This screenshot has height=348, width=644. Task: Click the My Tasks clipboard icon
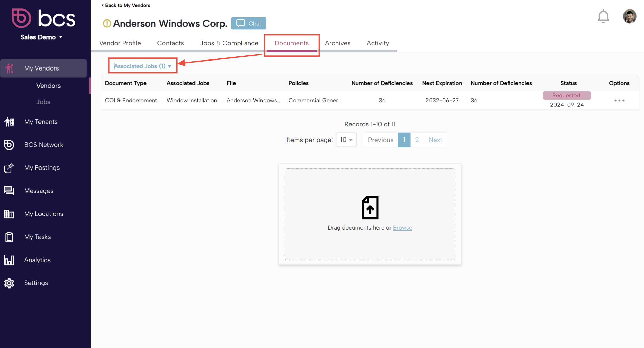coord(9,237)
